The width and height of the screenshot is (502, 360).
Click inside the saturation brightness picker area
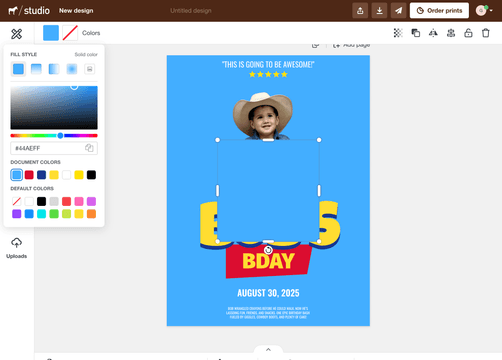54,108
